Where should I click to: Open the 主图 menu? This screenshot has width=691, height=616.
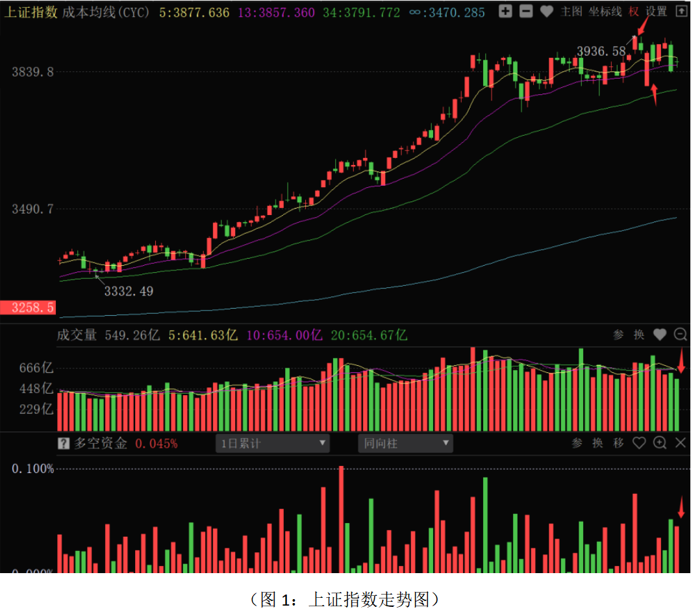click(x=571, y=11)
